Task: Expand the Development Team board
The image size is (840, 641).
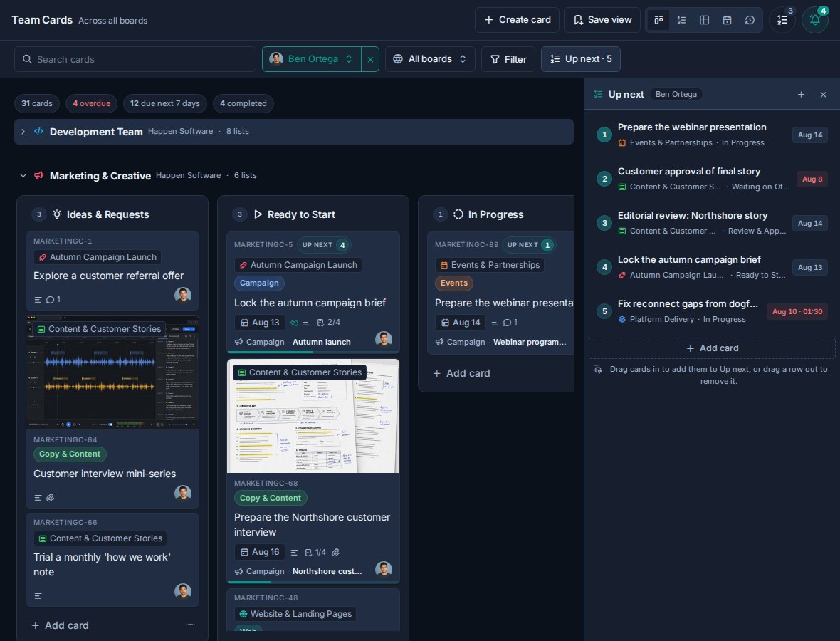Action: tap(23, 131)
